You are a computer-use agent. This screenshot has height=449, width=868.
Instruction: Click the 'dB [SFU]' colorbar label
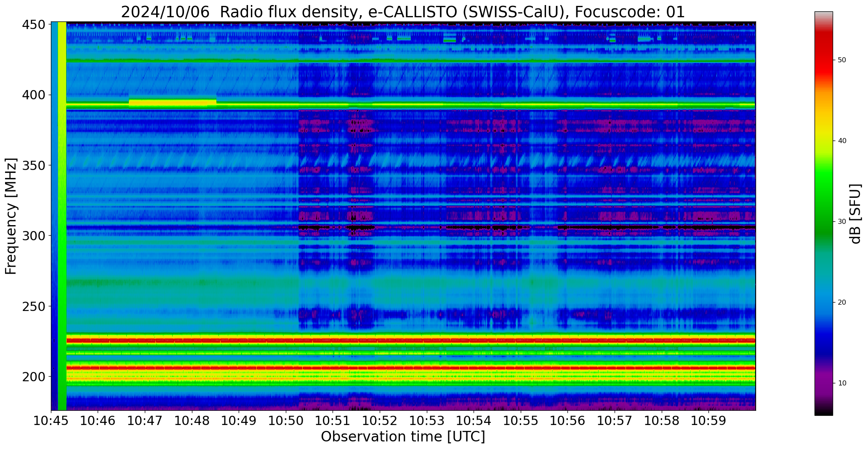pyautogui.click(x=855, y=214)
